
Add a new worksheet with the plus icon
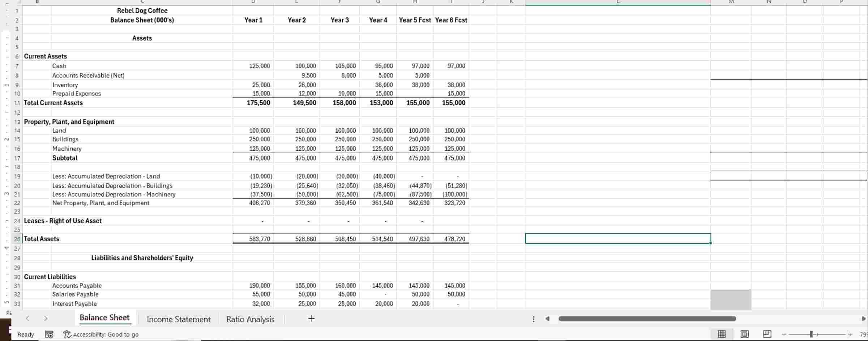311,319
